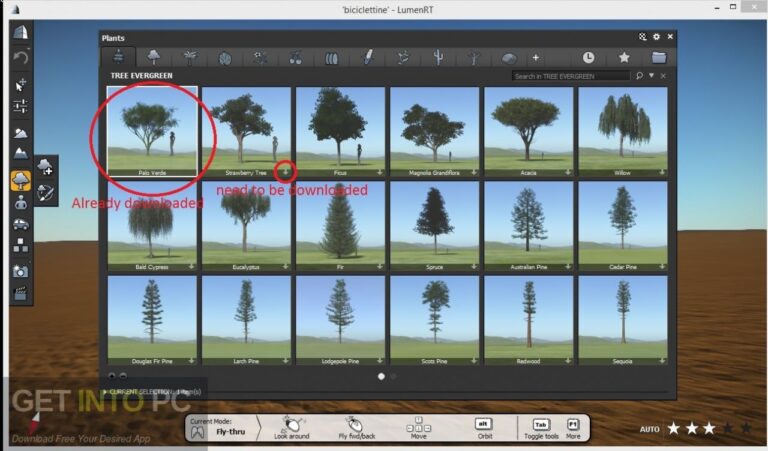The width and height of the screenshot is (768, 451).
Task: Go to second page dot
Action: click(393, 376)
